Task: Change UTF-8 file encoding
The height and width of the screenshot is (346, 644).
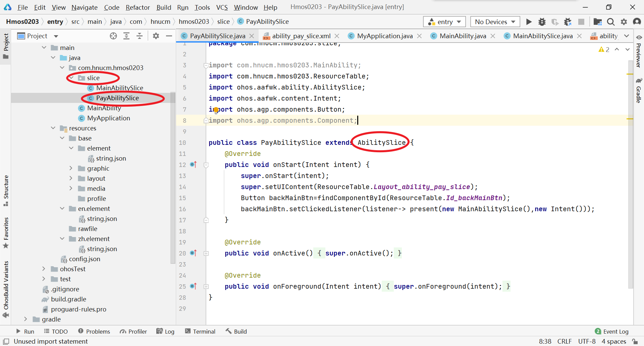Action: click(x=587, y=341)
